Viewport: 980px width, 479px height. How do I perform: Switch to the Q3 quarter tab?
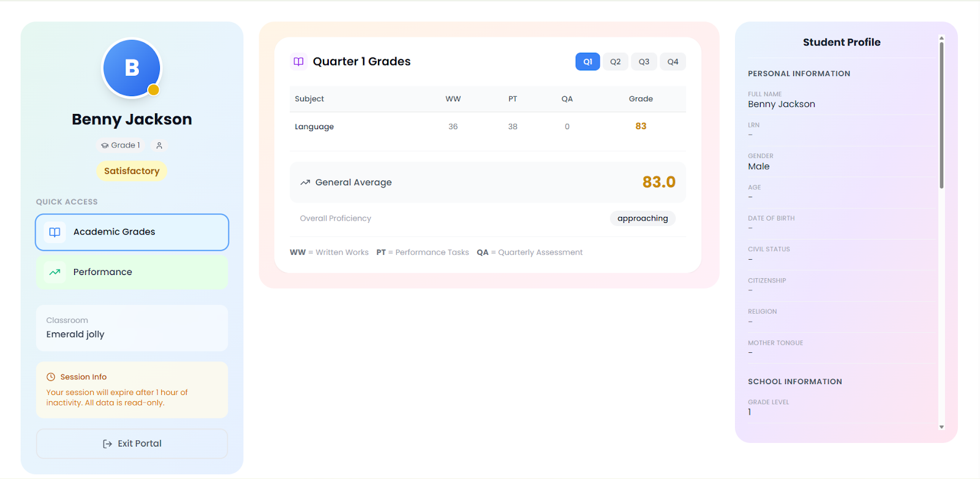pyautogui.click(x=644, y=62)
